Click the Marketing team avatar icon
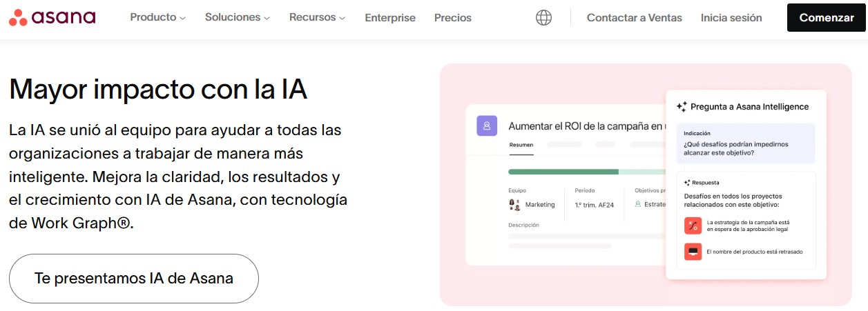The width and height of the screenshot is (868, 311). click(x=514, y=204)
